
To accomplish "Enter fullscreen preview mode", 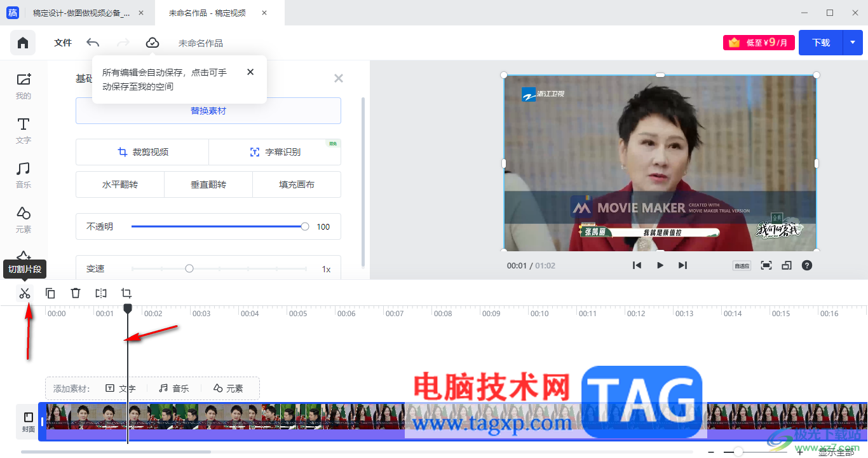I will point(766,265).
